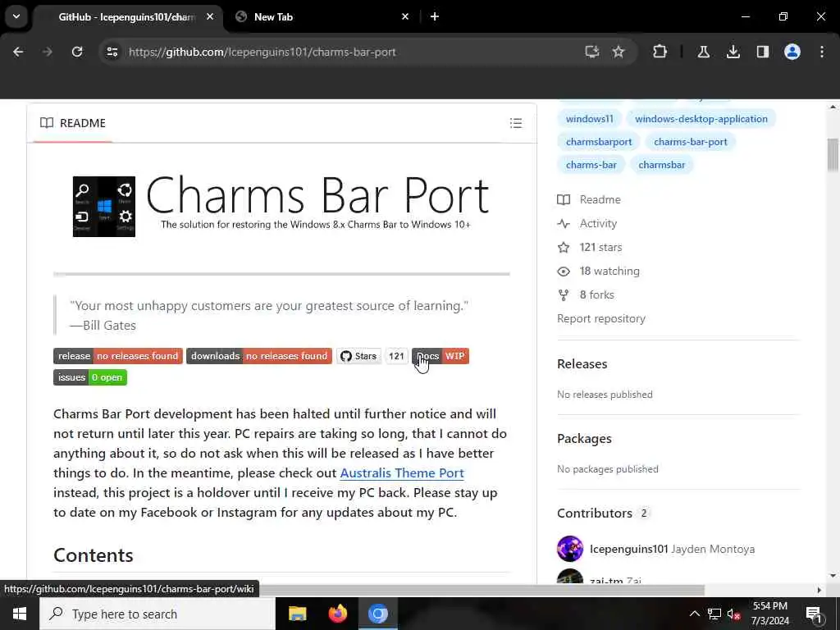Click the browser back arrow
Image resolution: width=840 pixels, height=630 pixels.
coord(18,52)
